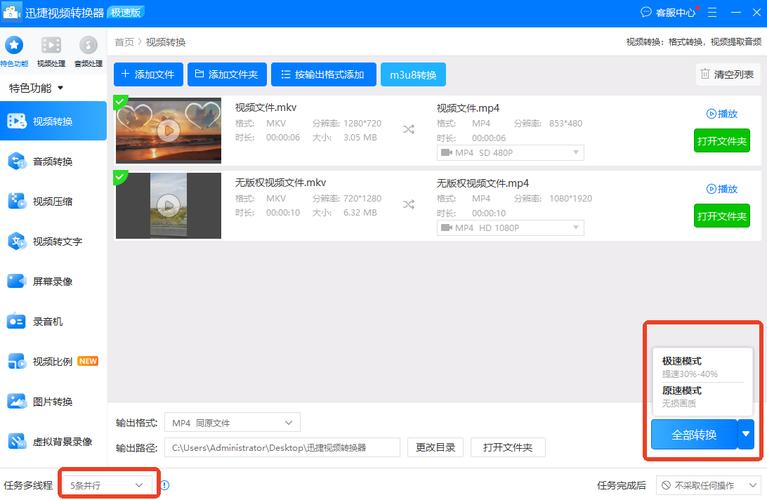
Task: Click the output filename 视频文件.mp4
Action: [468, 108]
